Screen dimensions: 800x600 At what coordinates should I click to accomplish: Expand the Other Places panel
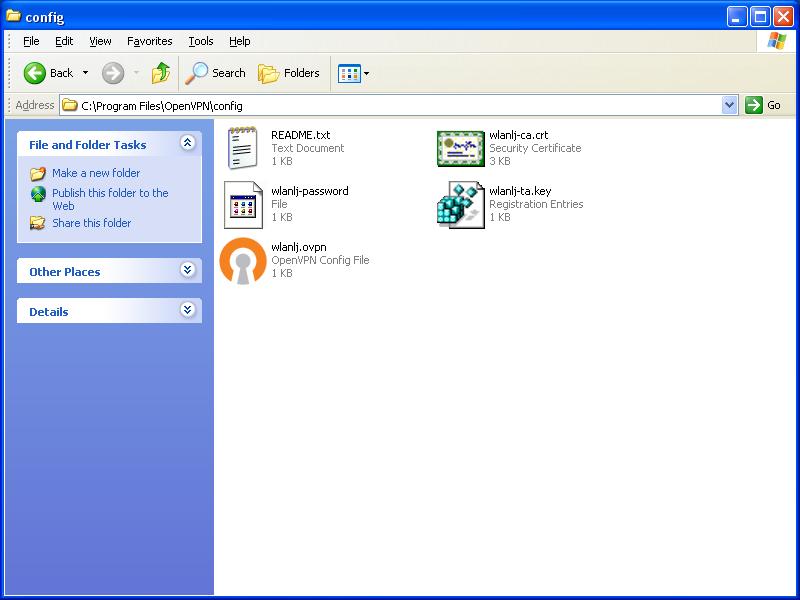[x=187, y=271]
